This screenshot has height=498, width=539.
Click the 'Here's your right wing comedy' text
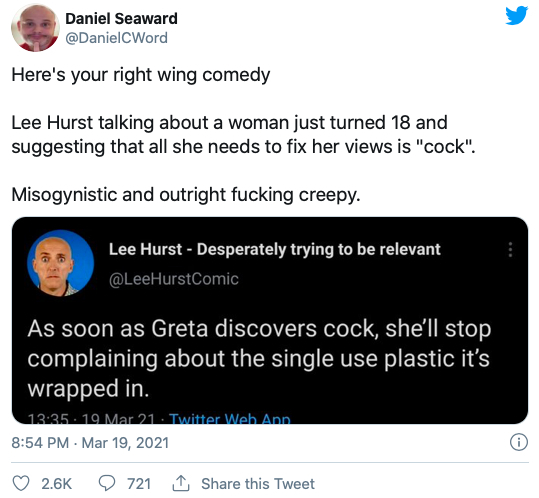[141, 75]
